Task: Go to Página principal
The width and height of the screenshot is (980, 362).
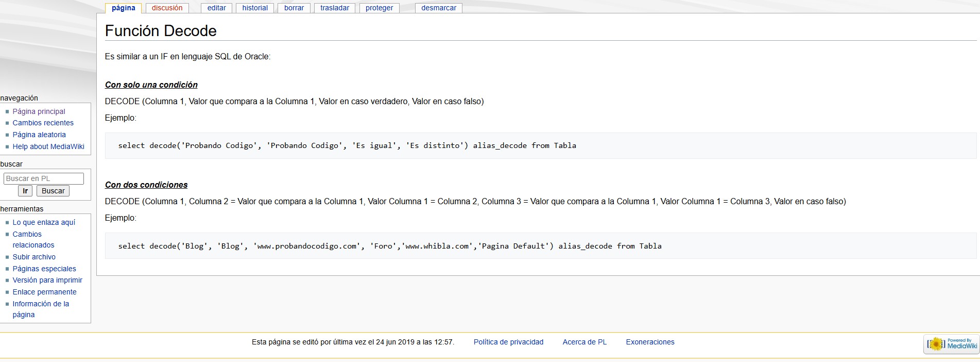Action: click(x=39, y=111)
